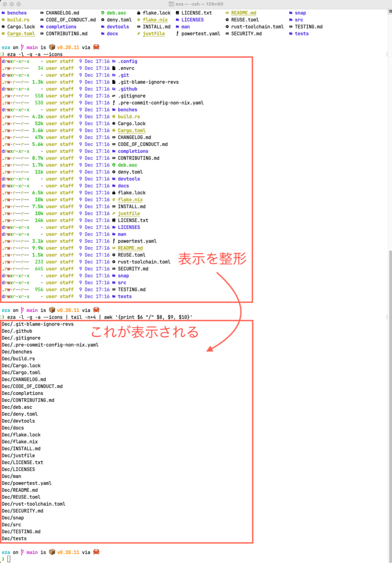Click 'Dec/deb.asc' output line
The image size is (392, 563).
[17, 407]
